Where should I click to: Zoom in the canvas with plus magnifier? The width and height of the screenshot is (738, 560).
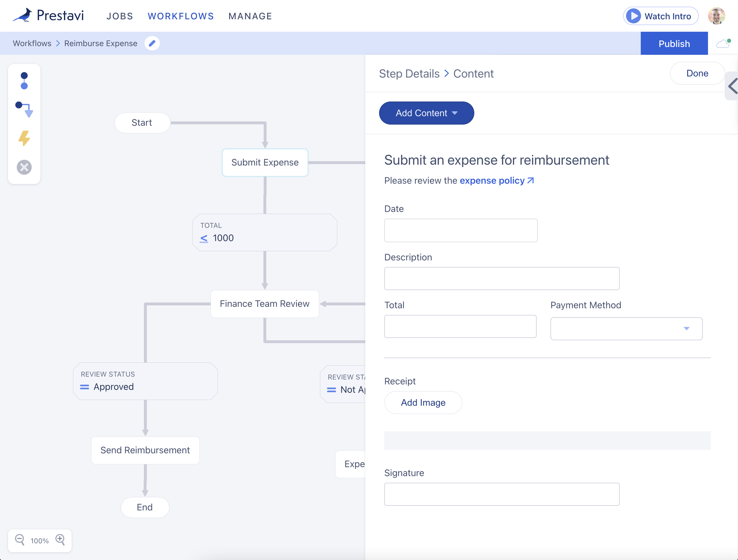tap(60, 539)
